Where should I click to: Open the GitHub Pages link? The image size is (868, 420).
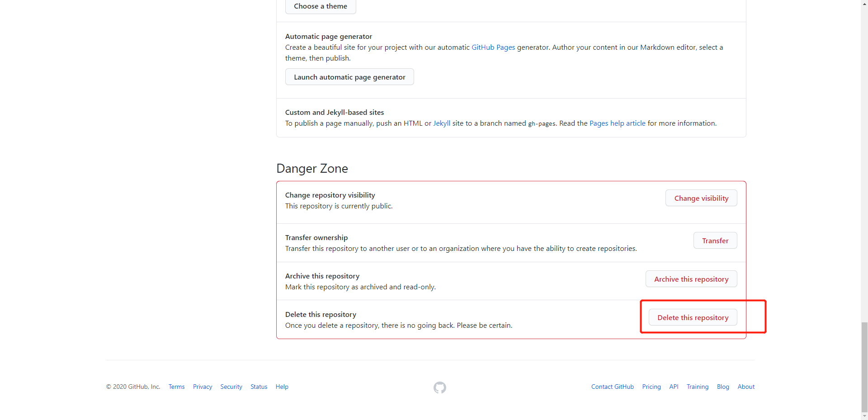(493, 47)
